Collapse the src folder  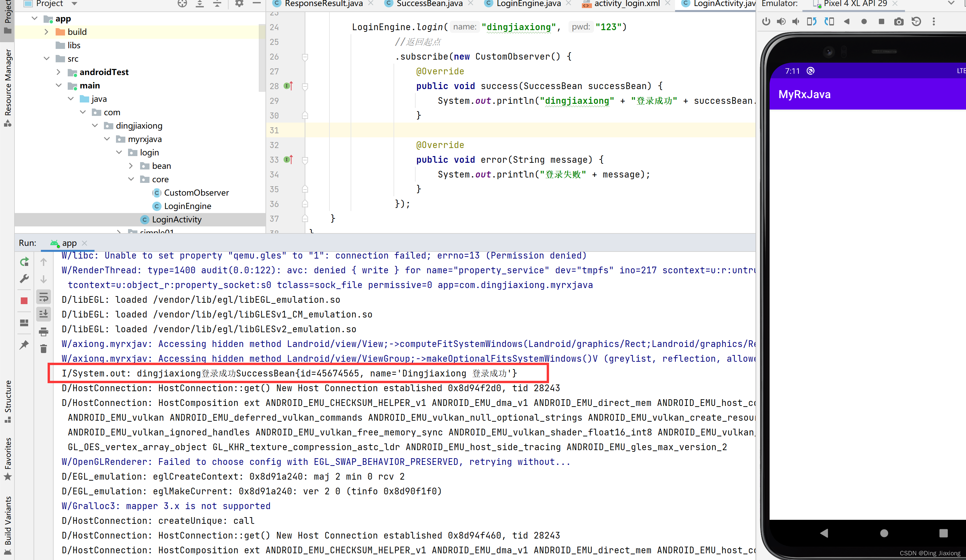click(46, 59)
